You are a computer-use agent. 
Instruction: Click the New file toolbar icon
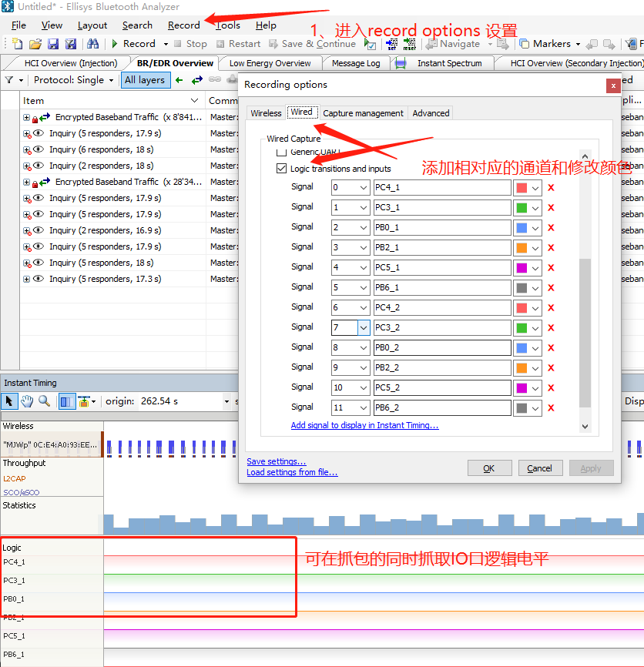tap(18, 44)
